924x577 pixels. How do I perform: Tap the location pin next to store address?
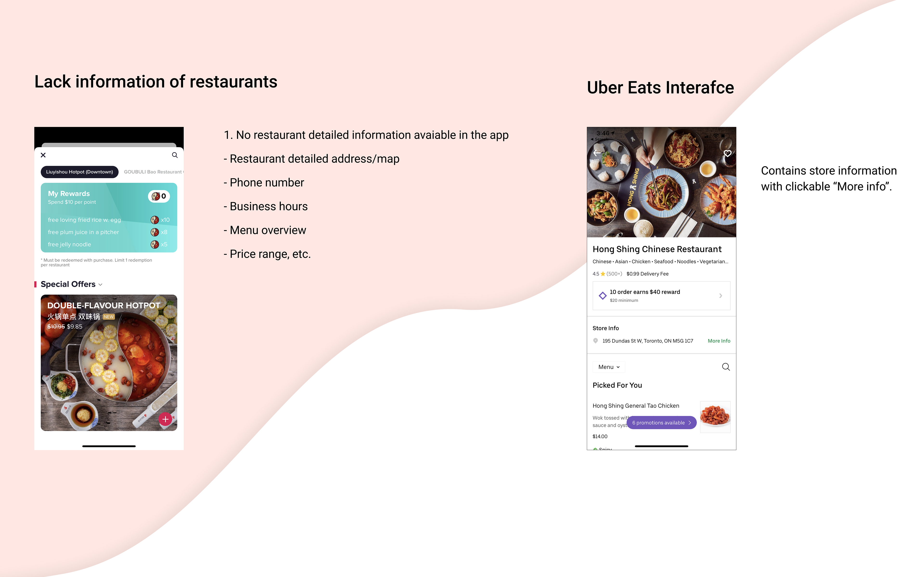pyautogui.click(x=595, y=341)
